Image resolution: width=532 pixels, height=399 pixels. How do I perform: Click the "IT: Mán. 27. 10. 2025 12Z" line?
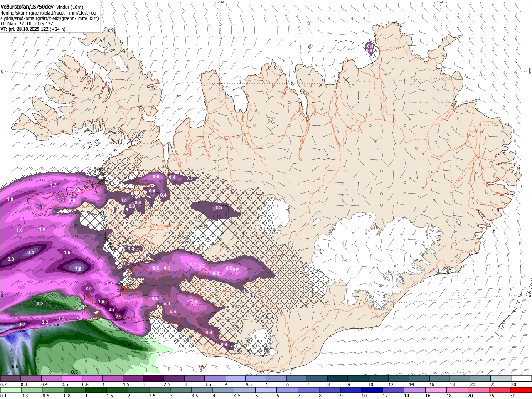click(x=26, y=24)
